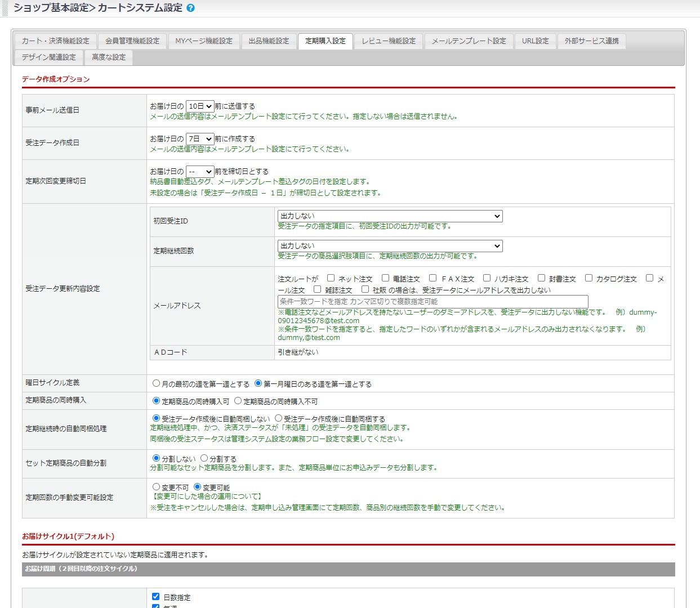
Task: Enable the 電話注文 checkbox
Action: click(386, 278)
